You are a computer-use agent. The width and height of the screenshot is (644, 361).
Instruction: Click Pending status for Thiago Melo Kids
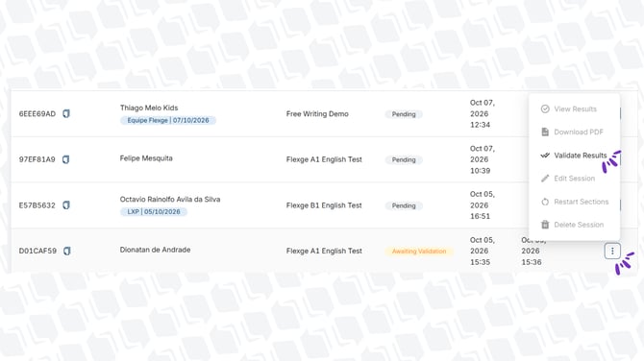pos(404,114)
